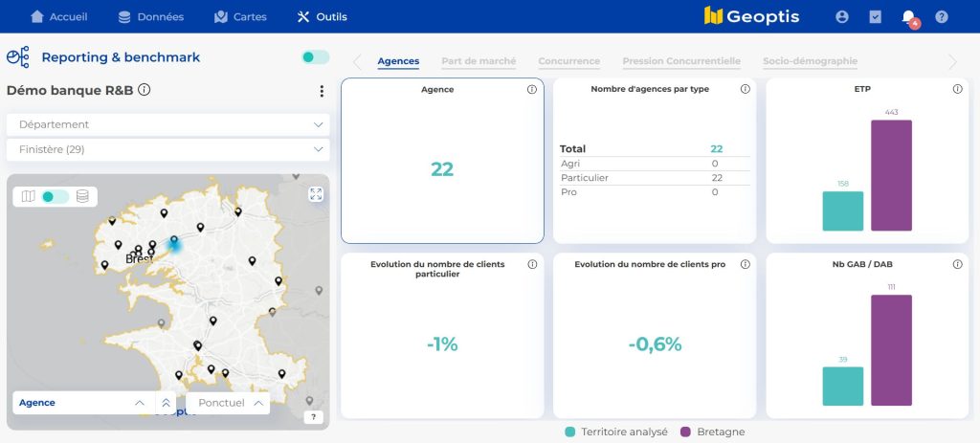Open the notifications bell

[908, 17]
